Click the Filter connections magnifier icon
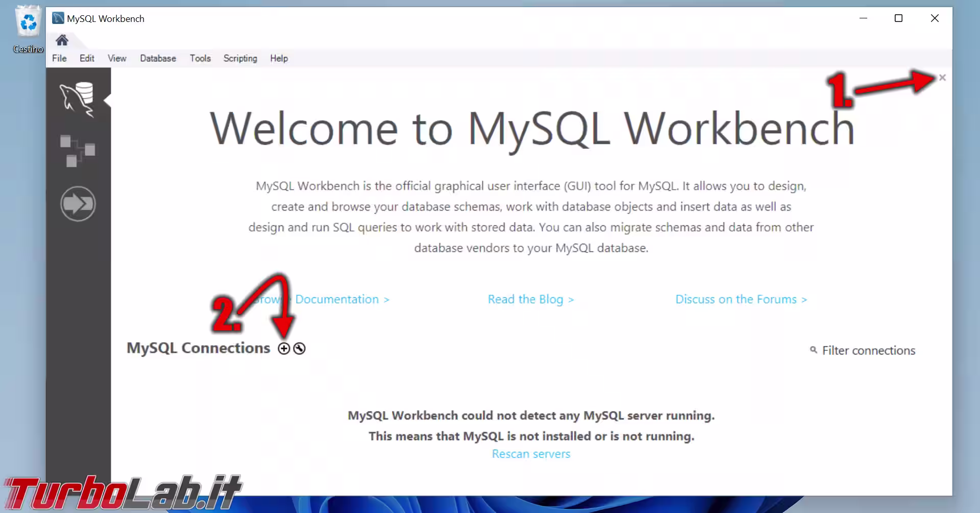 814,350
